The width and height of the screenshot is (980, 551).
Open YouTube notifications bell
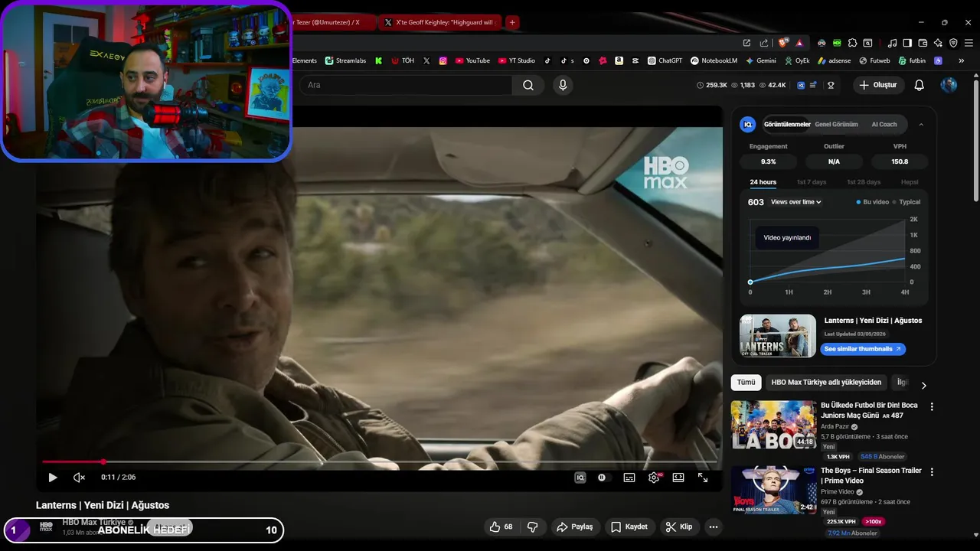pos(920,85)
